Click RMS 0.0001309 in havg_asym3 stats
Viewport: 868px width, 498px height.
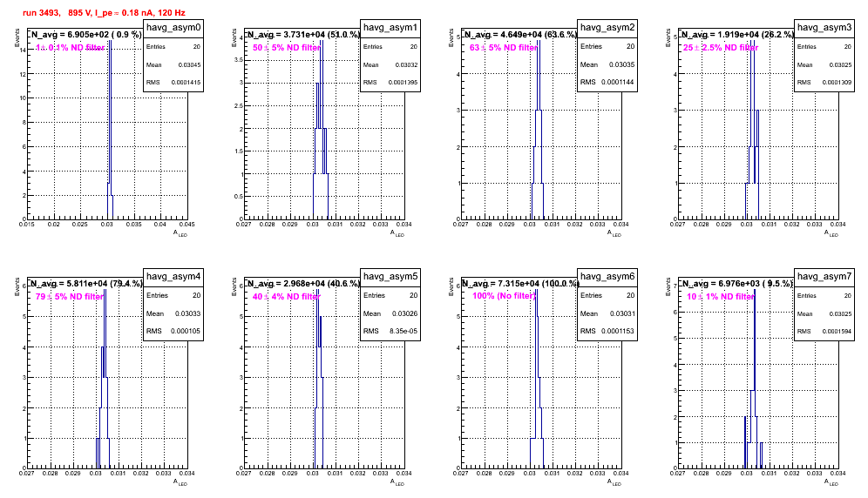point(824,83)
